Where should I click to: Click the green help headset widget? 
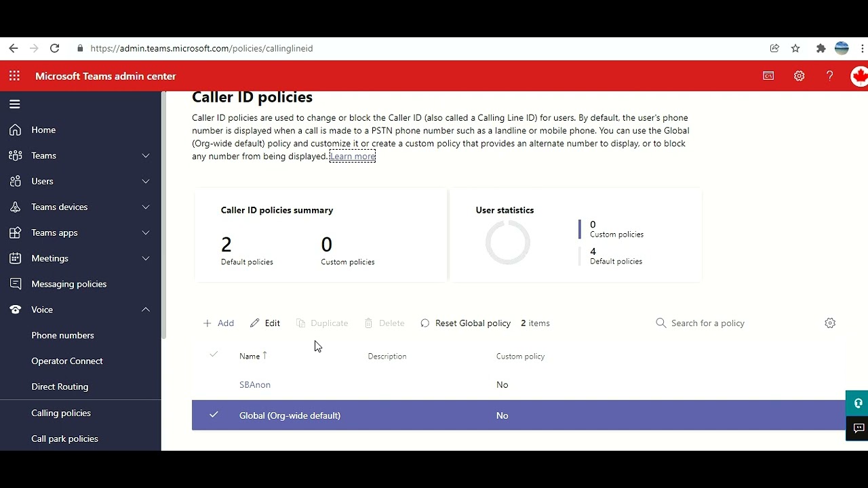tap(858, 403)
